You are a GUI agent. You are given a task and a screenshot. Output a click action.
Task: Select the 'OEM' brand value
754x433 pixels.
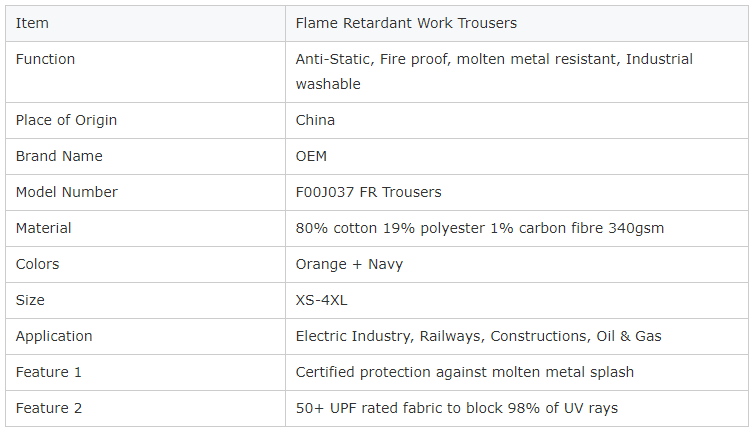[x=311, y=156]
